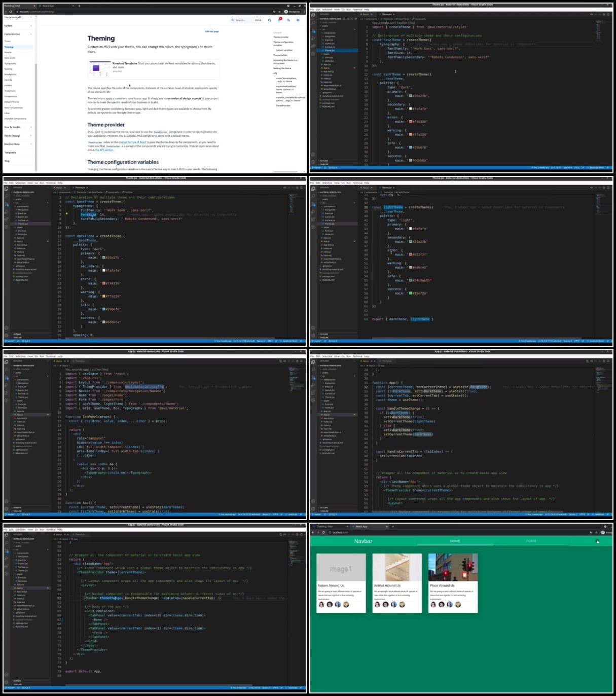Click #f44336 color swatch in window importing createTheme
This screenshot has height=696, width=616.
coord(411,122)
